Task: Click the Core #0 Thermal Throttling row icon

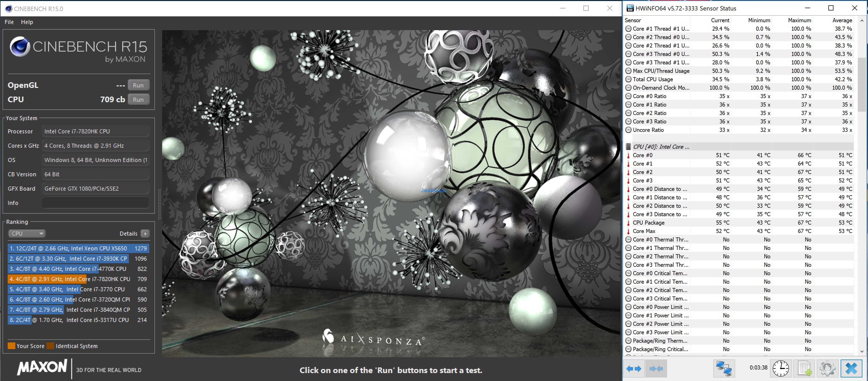Action: 628,239
